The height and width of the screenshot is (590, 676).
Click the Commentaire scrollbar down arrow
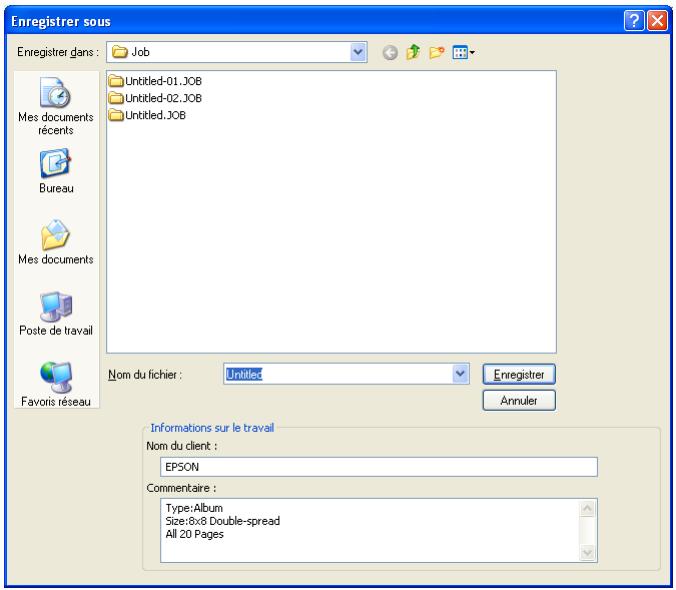[x=587, y=552]
